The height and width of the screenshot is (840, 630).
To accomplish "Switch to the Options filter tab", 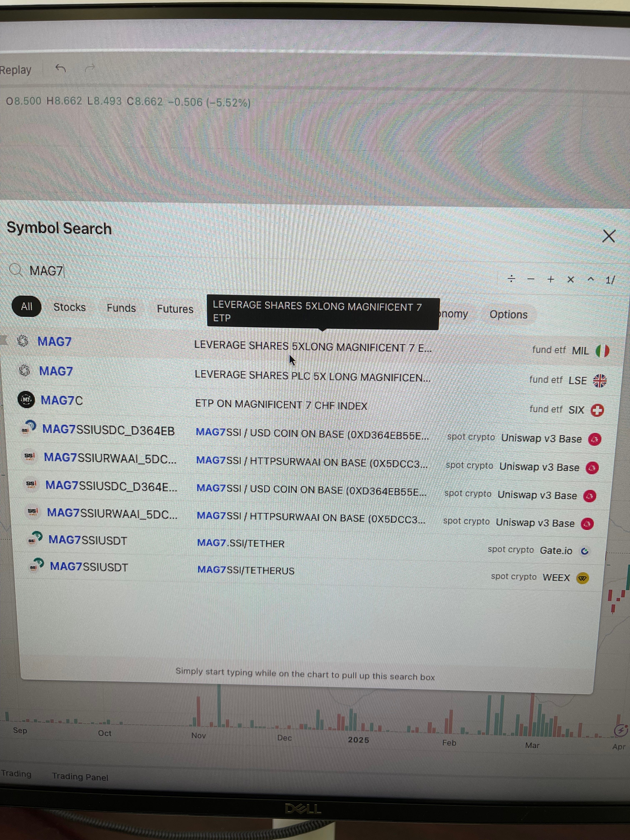I will [509, 314].
